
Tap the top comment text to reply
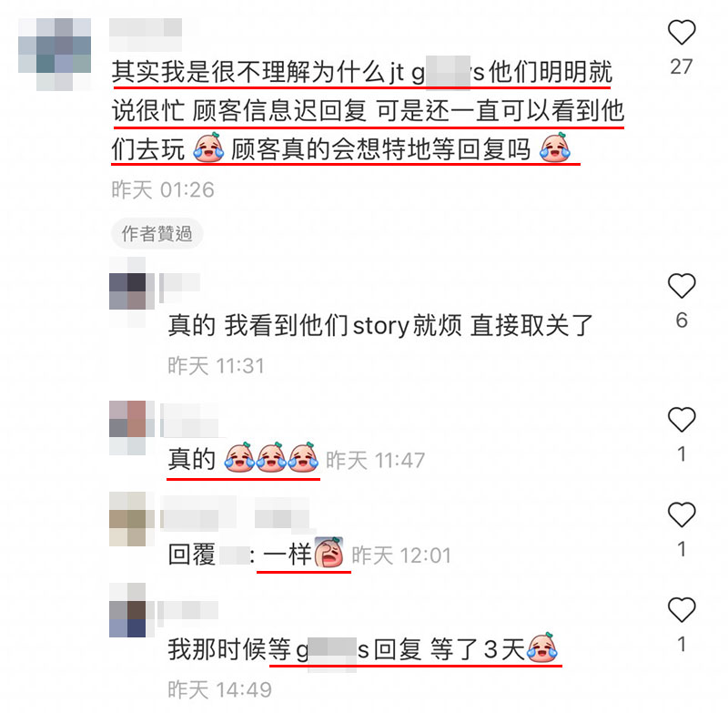point(368,111)
